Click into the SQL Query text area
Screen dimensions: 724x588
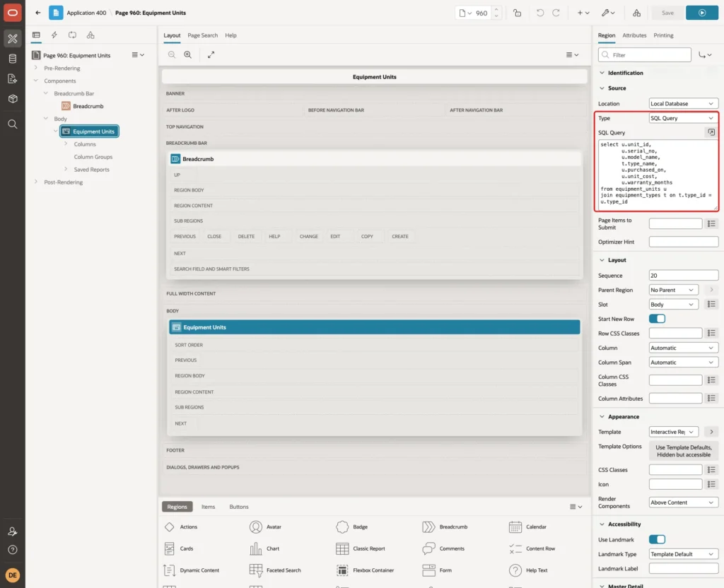pos(658,175)
